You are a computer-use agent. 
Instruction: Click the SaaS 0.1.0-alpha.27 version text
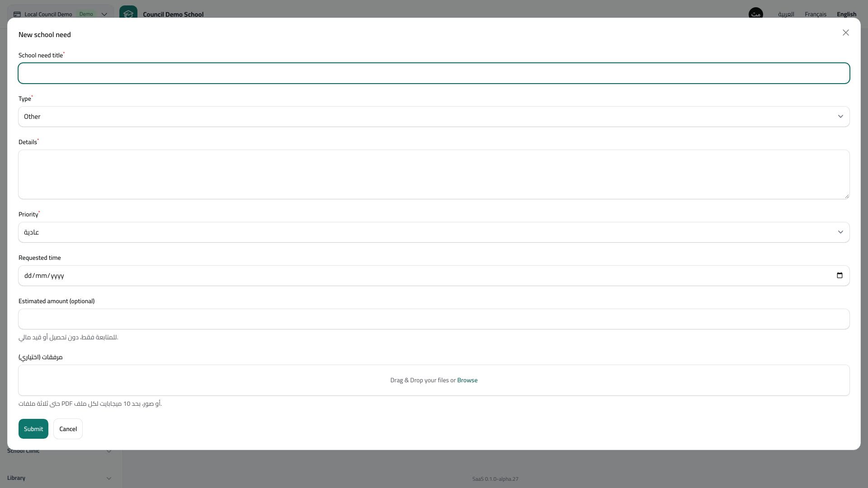pyautogui.click(x=495, y=479)
